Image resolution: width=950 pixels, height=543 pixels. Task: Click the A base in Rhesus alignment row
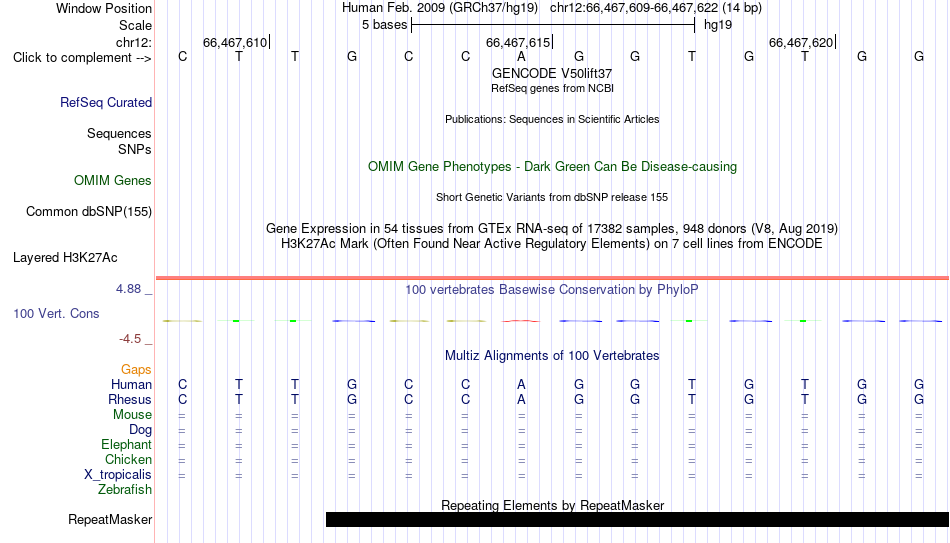(x=521, y=399)
